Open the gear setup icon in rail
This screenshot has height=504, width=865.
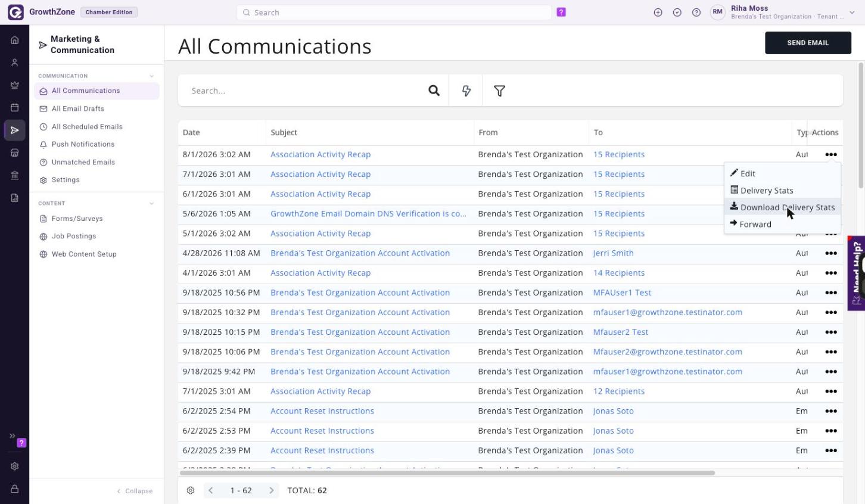[x=15, y=466]
